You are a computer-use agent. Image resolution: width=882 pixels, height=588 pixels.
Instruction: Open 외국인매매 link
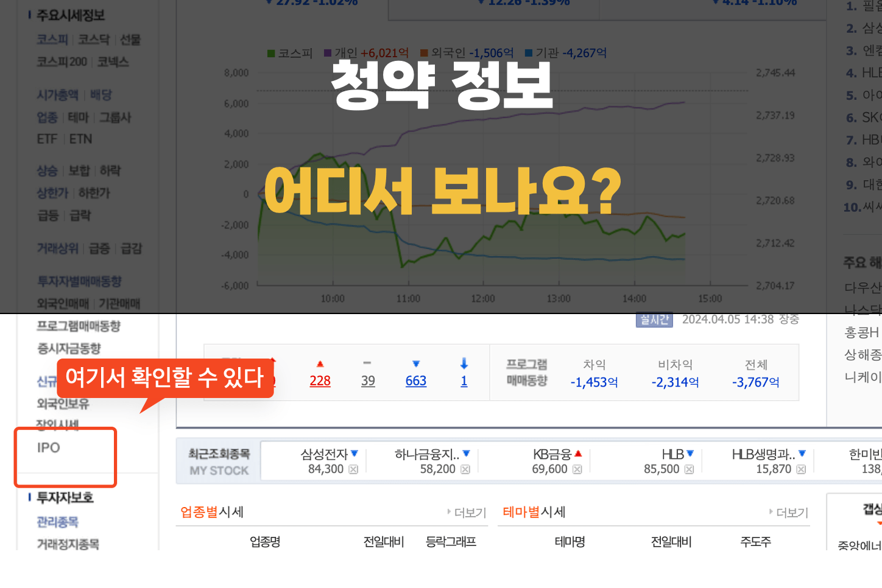point(63,304)
